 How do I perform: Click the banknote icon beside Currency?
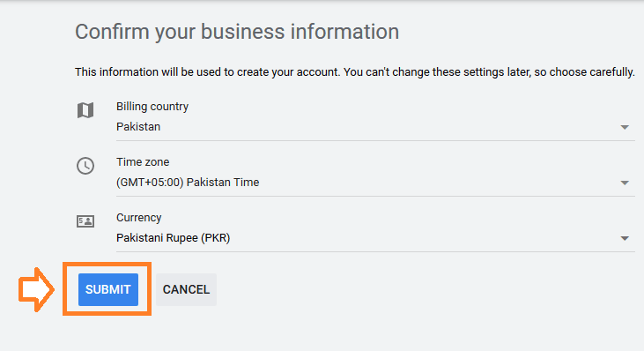pos(85,221)
